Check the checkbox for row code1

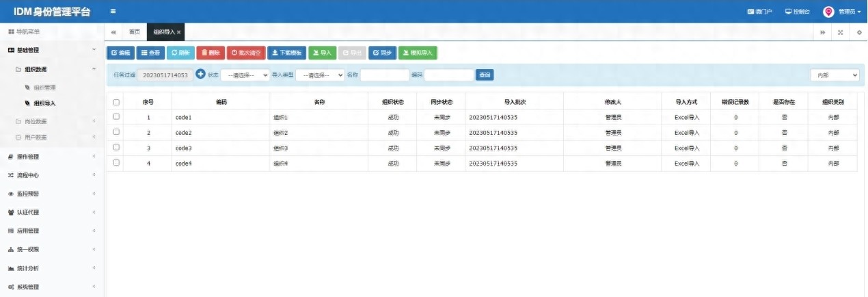pyautogui.click(x=116, y=117)
